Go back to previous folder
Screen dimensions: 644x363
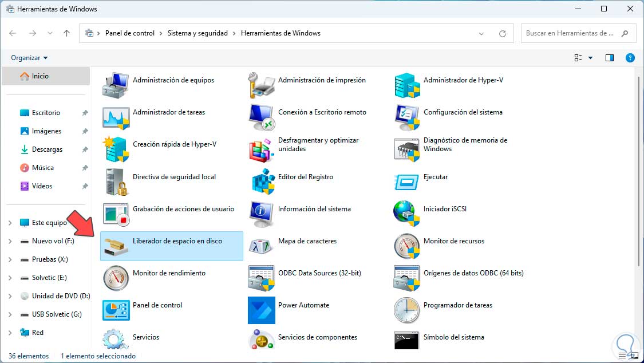tap(13, 33)
